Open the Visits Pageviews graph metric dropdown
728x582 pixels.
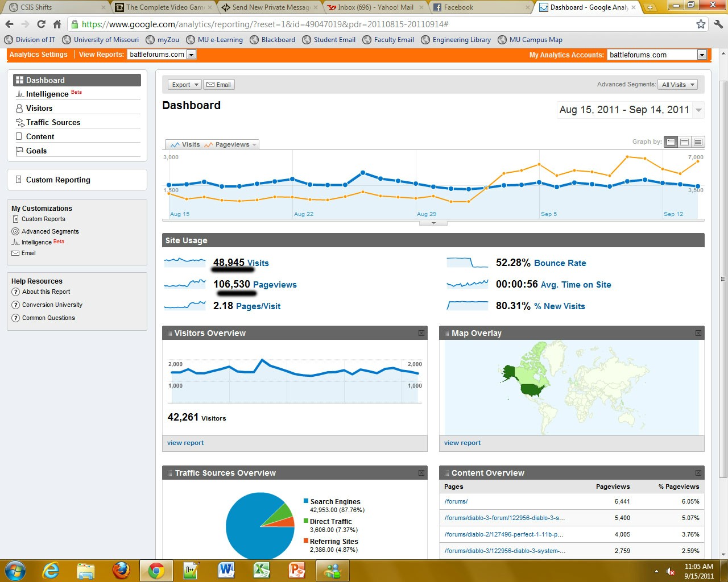[212, 144]
